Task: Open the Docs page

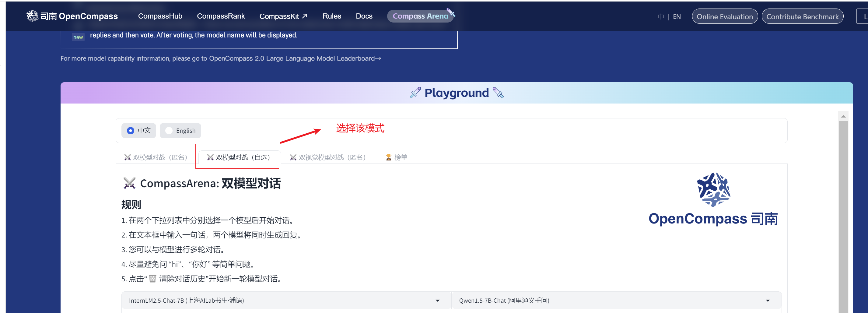Action: click(364, 16)
